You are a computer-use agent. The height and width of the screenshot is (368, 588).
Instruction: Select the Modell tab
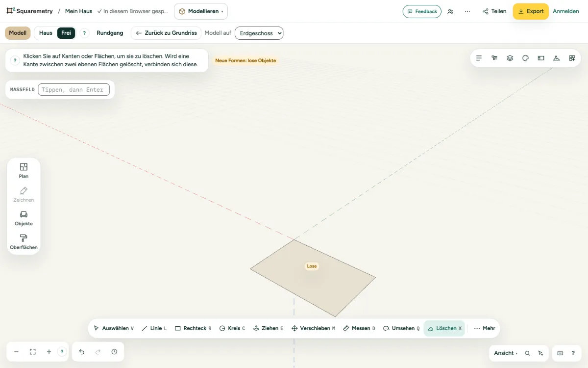pos(18,33)
